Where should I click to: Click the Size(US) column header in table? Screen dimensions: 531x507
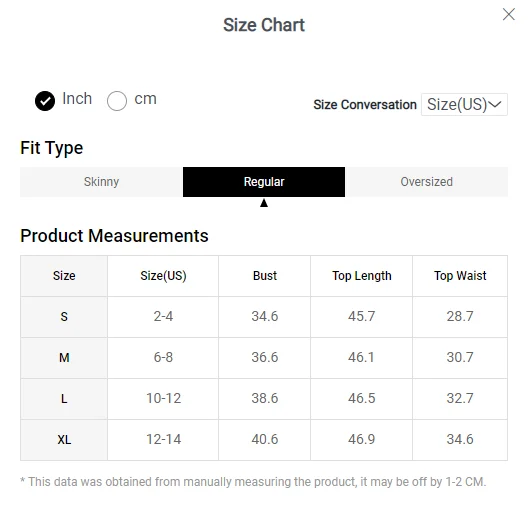coord(163,276)
